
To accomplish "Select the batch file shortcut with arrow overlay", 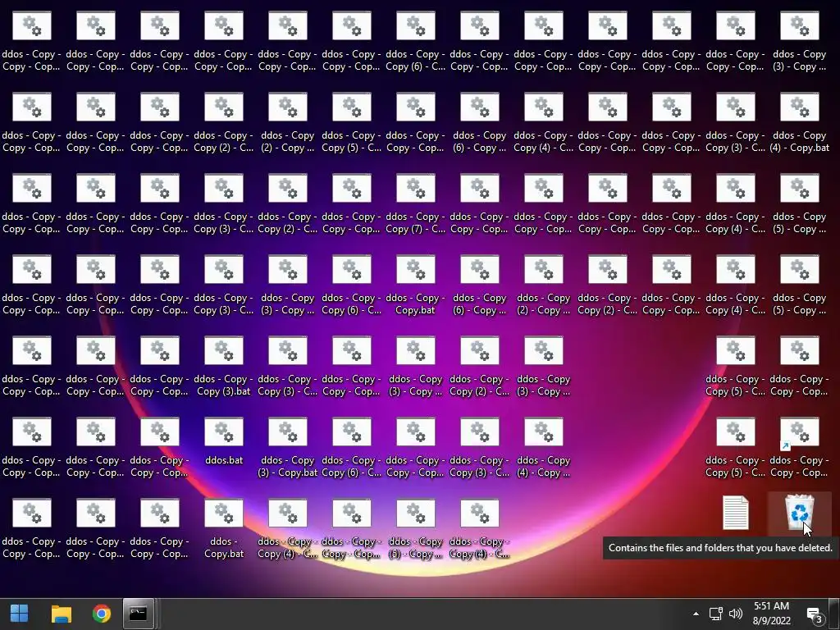I will [799, 447].
